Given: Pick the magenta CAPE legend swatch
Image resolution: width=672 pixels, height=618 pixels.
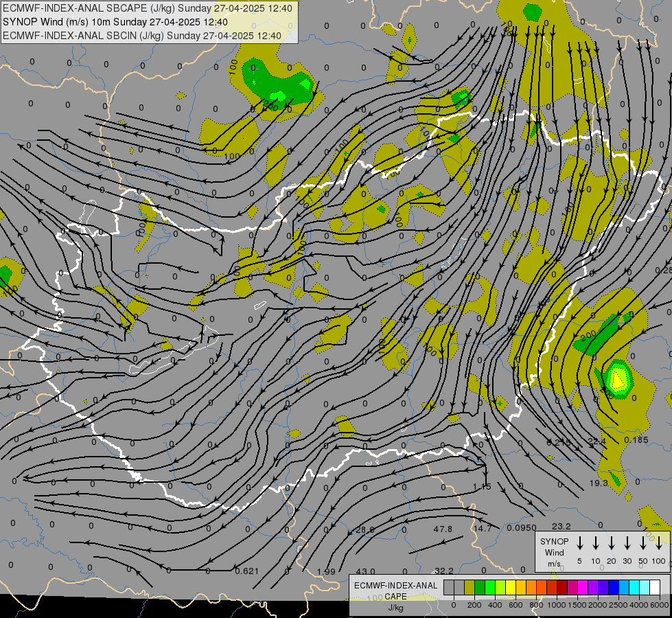Looking at the screenshot, I should pos(583,587).
